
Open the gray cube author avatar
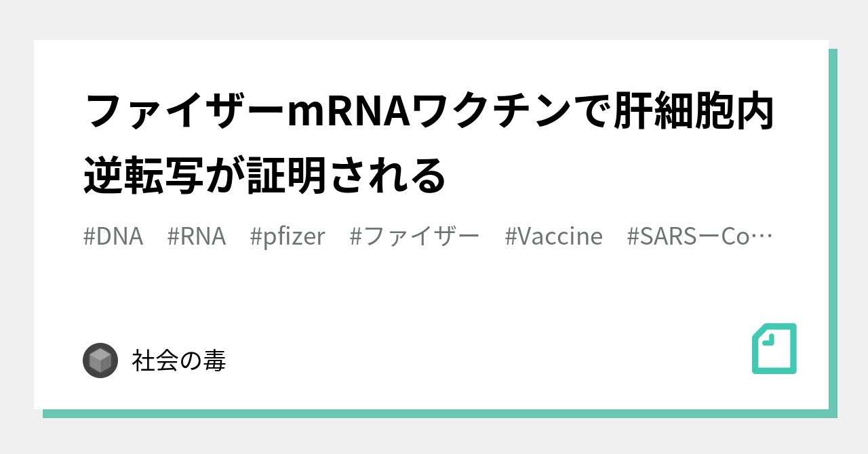[x=100, y=360]
